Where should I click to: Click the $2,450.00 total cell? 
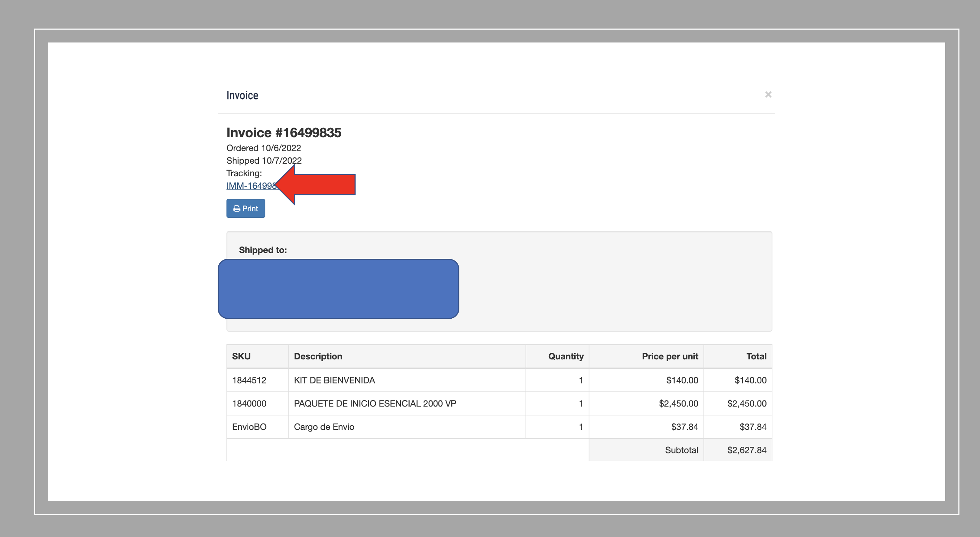click(x=746, y=404)
